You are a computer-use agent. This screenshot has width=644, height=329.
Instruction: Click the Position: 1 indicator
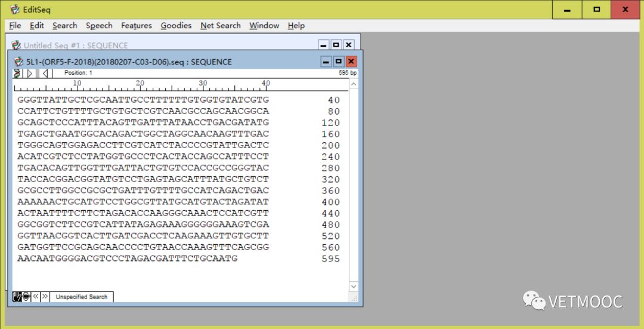(x=78, y=73)
